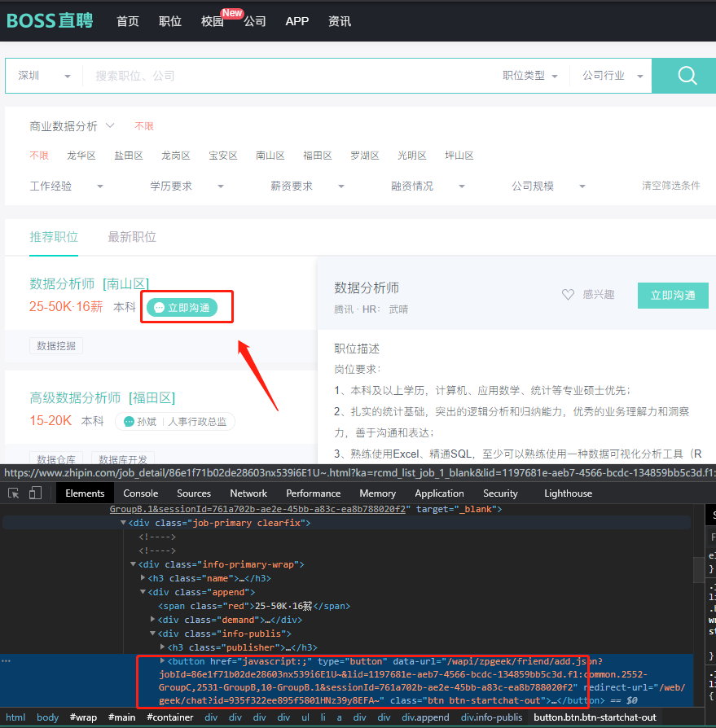Open 公司 in the top navigation
716x728 pixels.
point(255,21)
